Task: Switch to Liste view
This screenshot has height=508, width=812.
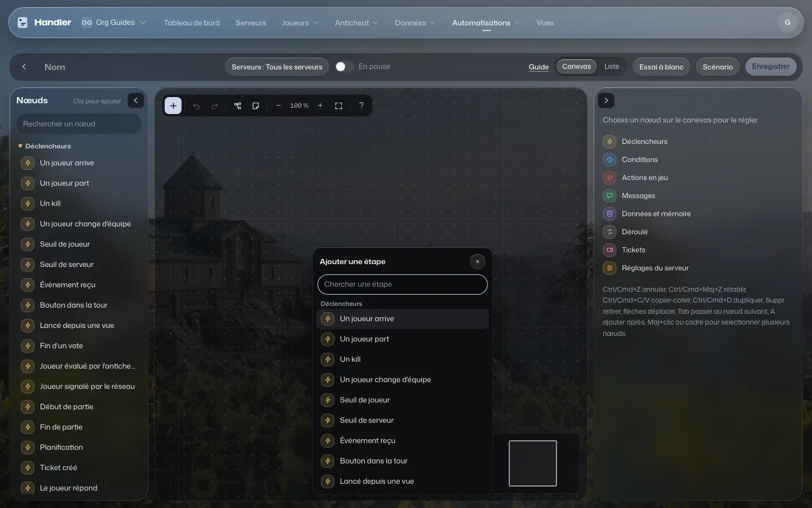Action: point(612,67)
